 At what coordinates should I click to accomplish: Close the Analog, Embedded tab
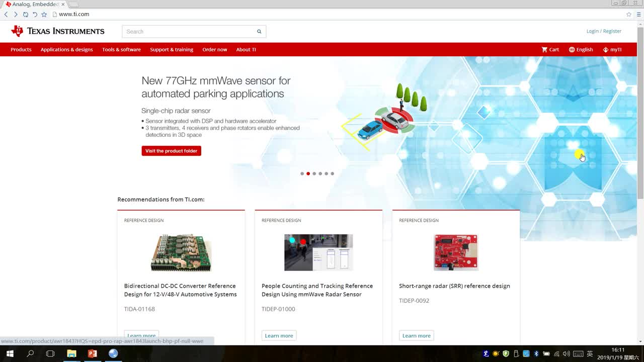pos(63,4)
